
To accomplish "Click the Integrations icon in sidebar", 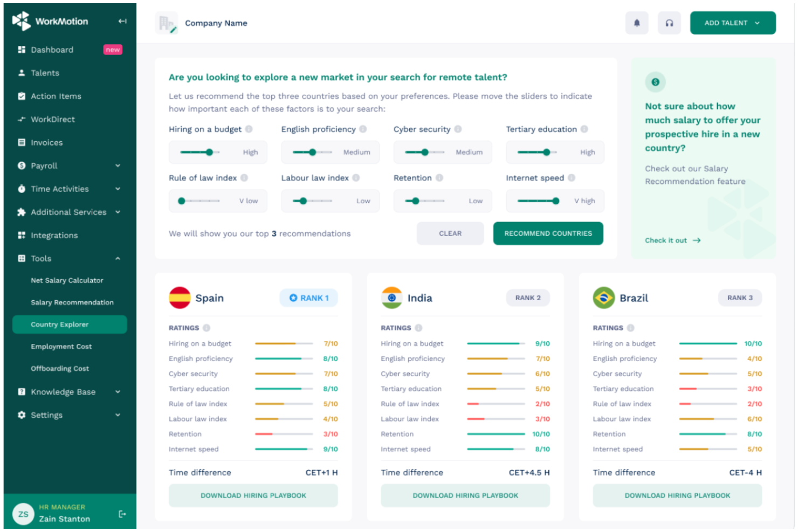I will [22, 235].
